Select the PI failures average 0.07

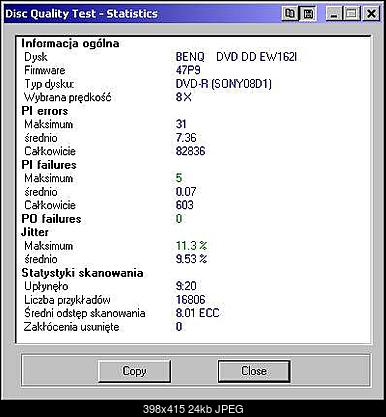186,192
